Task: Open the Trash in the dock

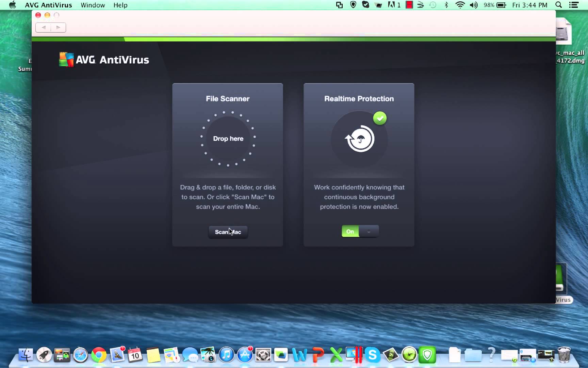Action: (564, 354)
